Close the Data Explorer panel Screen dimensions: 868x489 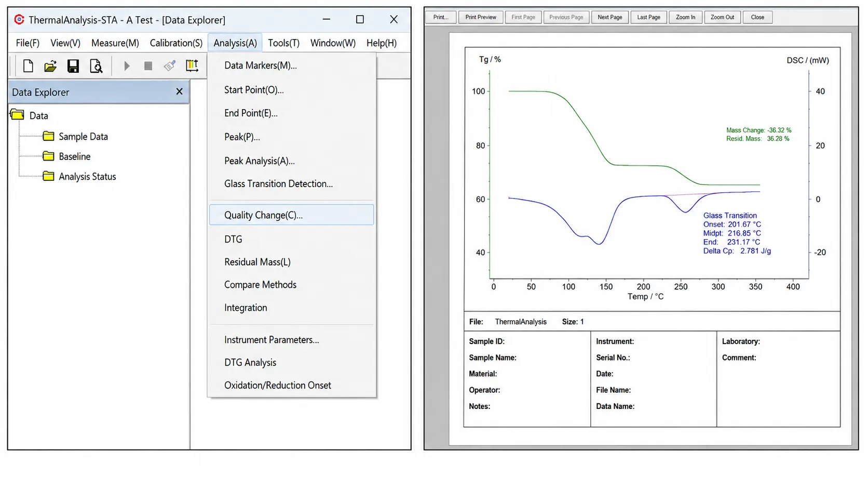point(180,91)
